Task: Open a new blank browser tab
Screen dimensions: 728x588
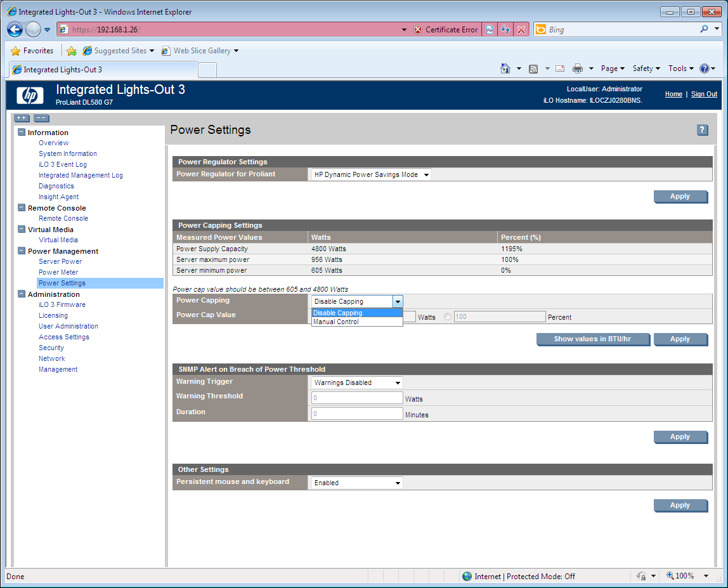Action: 207,70
